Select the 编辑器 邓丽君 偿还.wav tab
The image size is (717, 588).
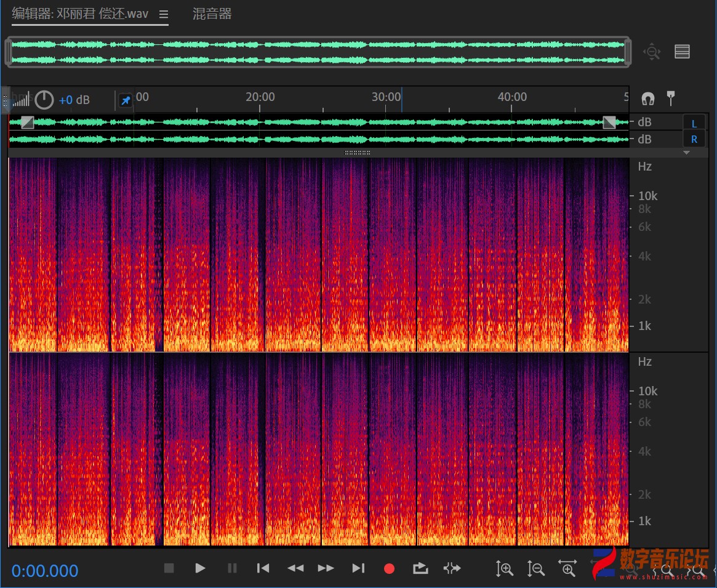[80, 14]
